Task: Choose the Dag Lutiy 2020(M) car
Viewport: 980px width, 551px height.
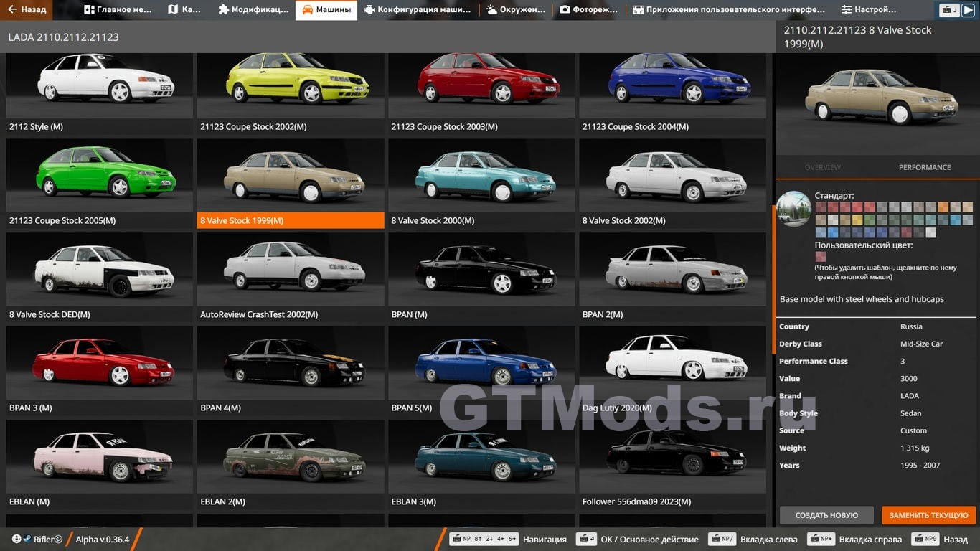Action: pos(673,371)
